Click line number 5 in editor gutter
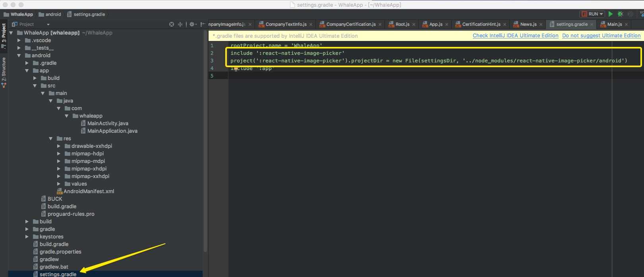 coord(212,76)
